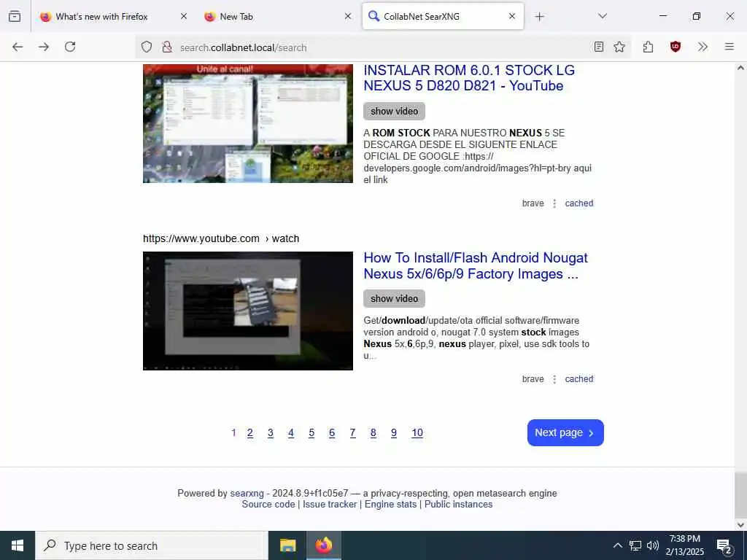Show video for INSTALAR ROM result
This screenshot has width=747, height=560.
click(x=394, y=111)
